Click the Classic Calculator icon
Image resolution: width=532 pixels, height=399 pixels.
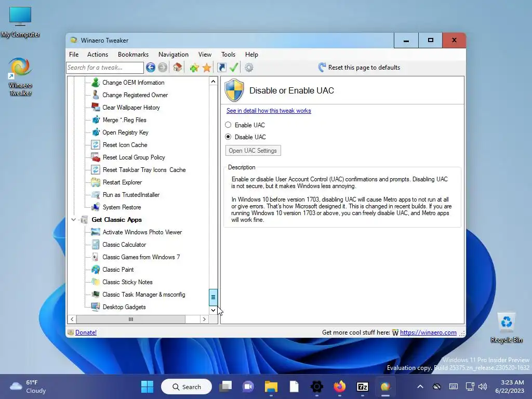96,245
